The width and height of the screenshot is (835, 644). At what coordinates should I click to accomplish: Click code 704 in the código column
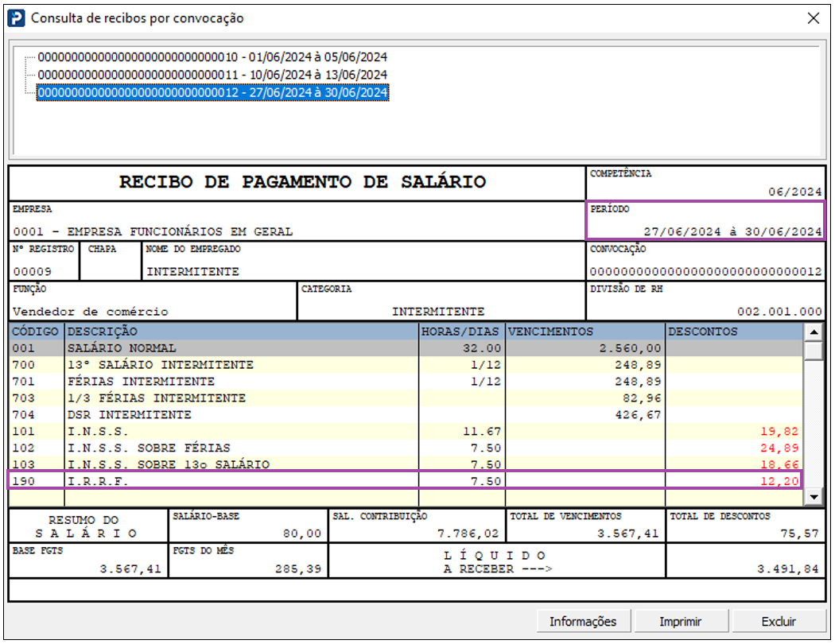tap(23, 414)
